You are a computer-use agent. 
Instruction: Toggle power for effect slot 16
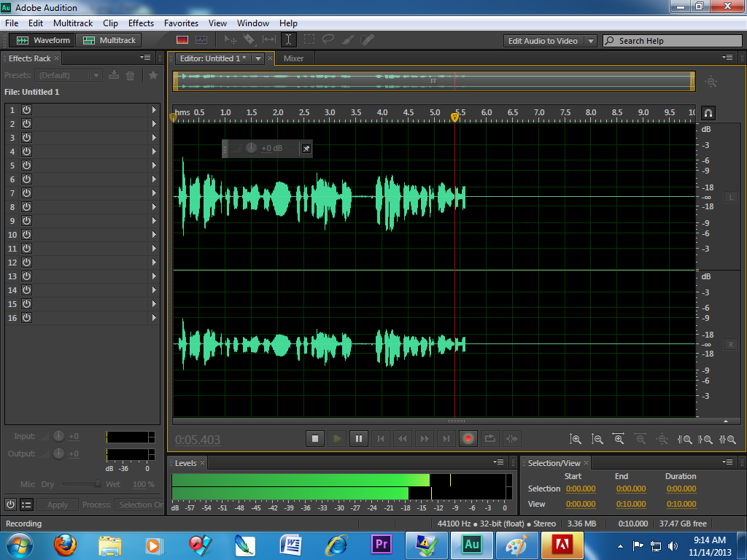click(x=27, y=318)
